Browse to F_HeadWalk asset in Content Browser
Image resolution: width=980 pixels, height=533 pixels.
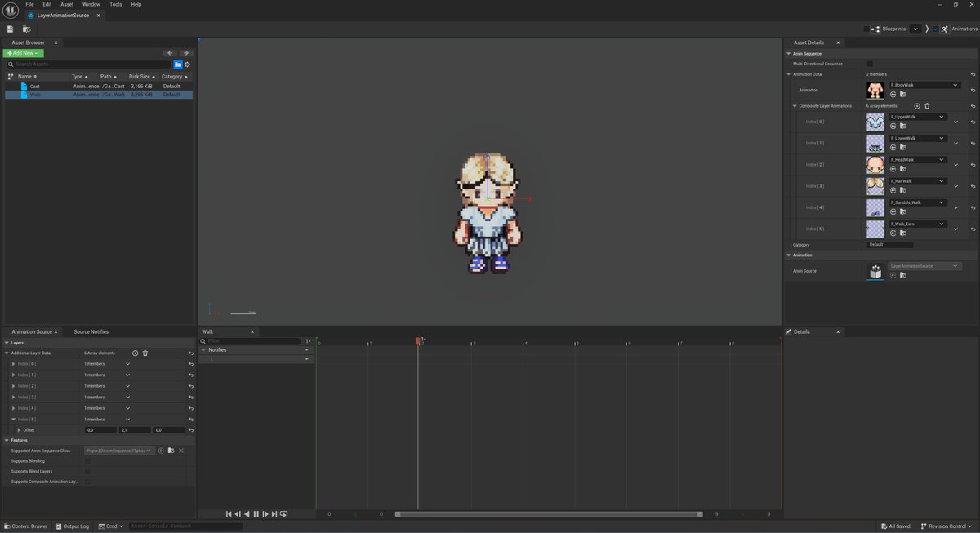click(x=902, y=169)
